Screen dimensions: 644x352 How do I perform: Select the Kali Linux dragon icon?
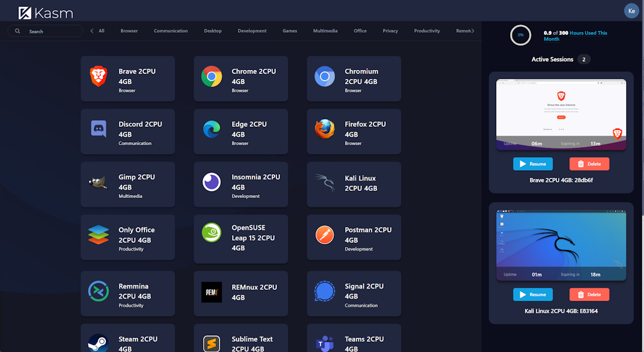coord(324,183)
